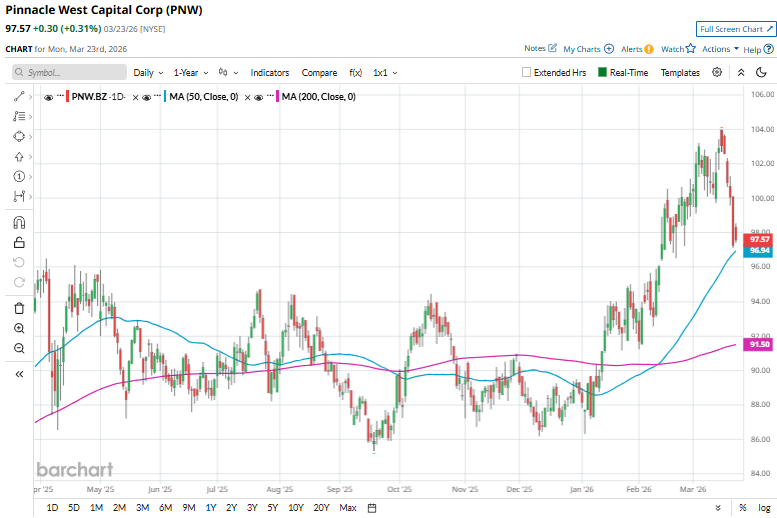Collapse the chart toolbar with double chevron
Image resolution: width=777 pixels, height=518 pixels.
(x=741, y=72)
